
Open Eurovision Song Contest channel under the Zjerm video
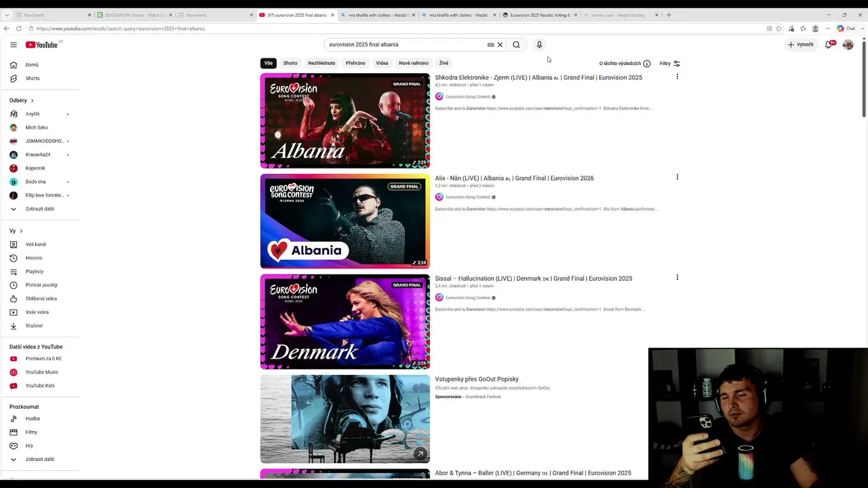coord(468,97)
